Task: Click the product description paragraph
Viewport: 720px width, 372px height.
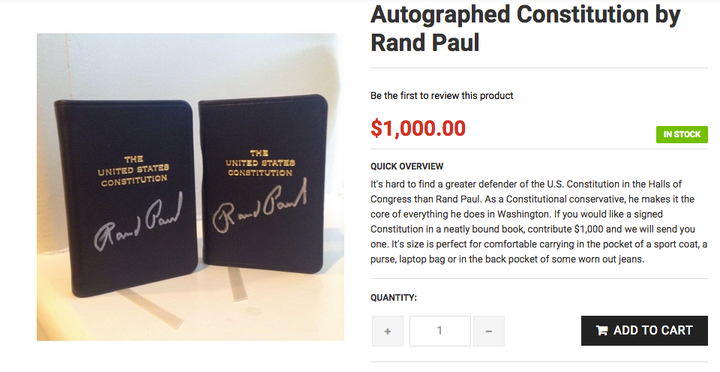Action: [x=539, y=221]
